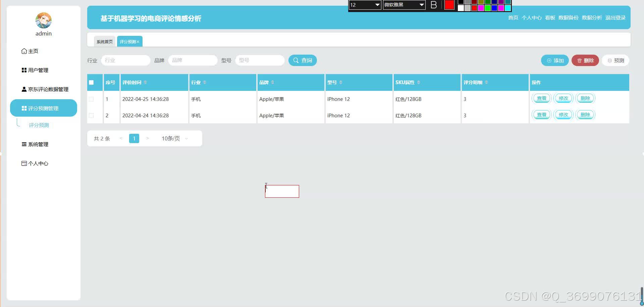Close the 评分预测 tab
This screenshot has width=644, height=307.
(138, 42)
